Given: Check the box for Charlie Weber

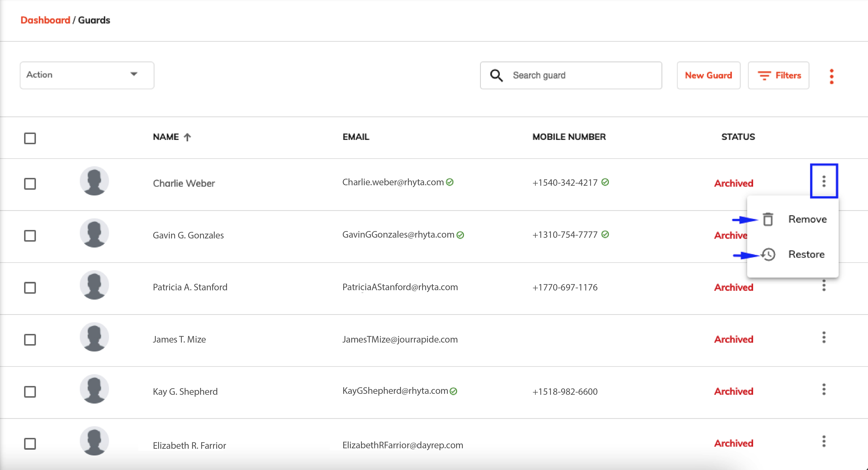Looking at the screenshot, I should click(30, 184).
